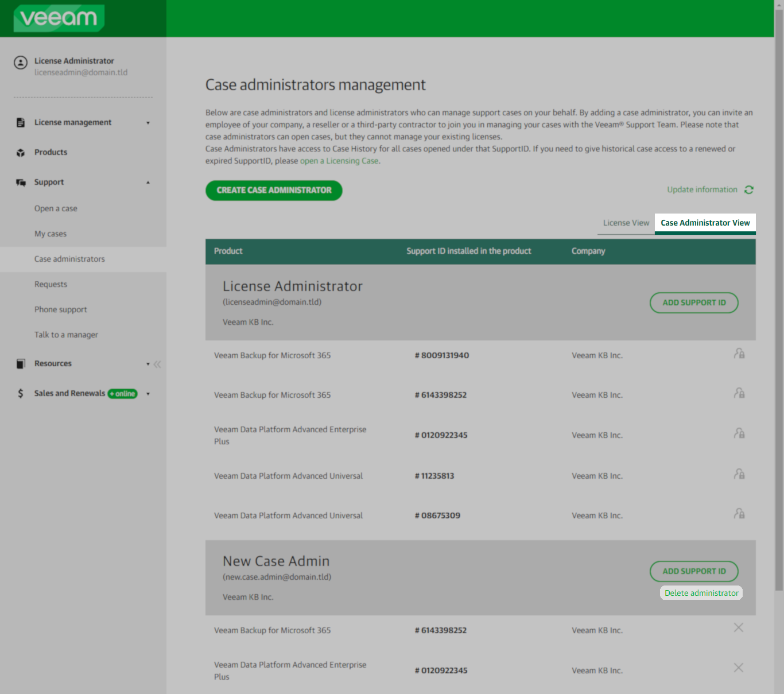Click the License Administrator section heading
784x694 pixels.
pos(293,286)
